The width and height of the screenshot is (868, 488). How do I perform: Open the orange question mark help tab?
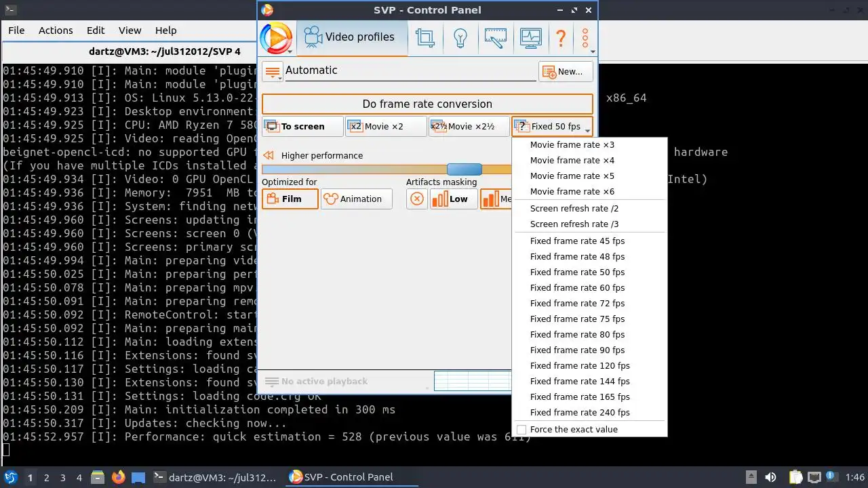click(x=561, y=37)
